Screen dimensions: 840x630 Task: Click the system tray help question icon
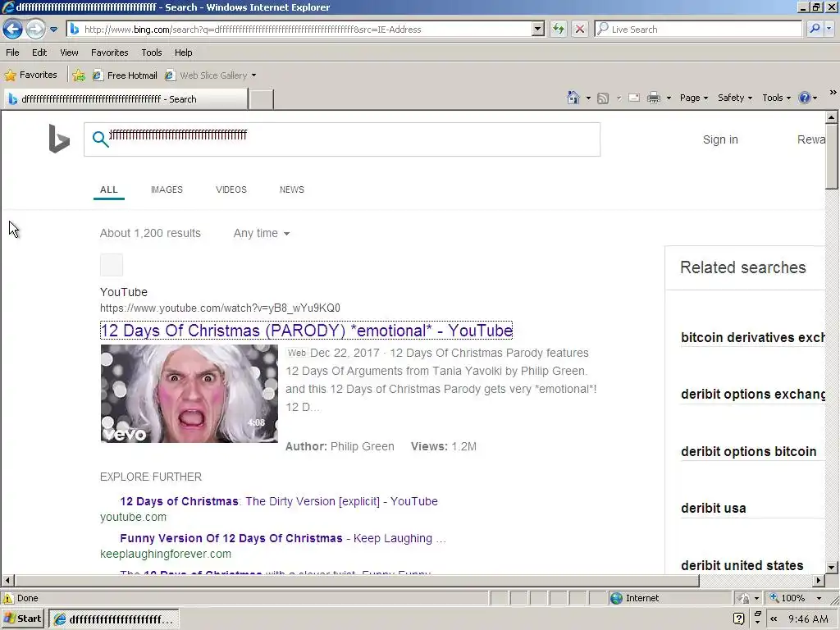click(739, 619)
